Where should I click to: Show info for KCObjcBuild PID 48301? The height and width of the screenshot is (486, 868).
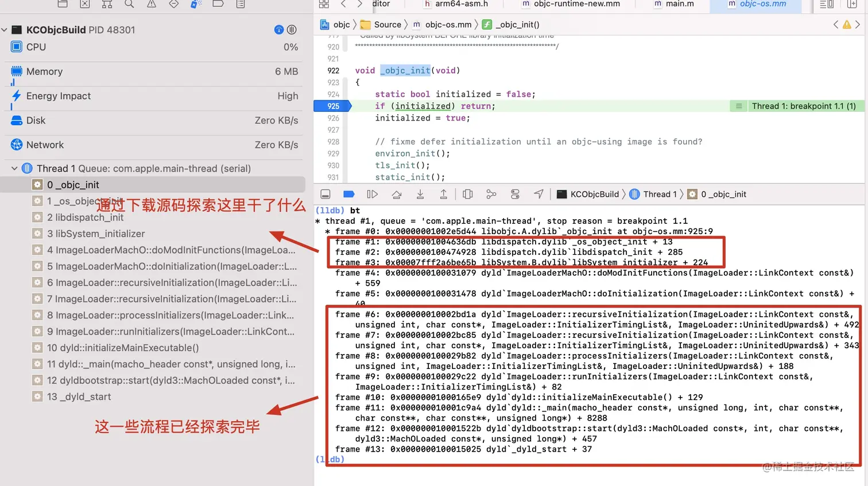279,30
